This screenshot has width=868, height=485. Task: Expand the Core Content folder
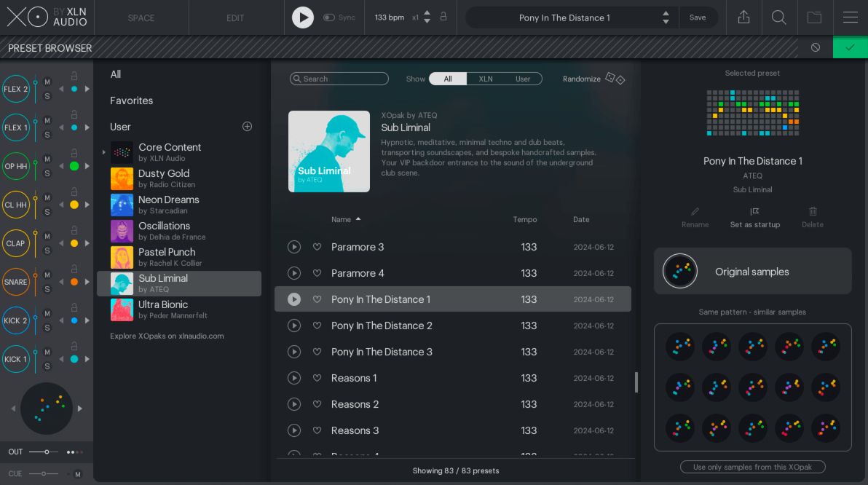(103, 152)
